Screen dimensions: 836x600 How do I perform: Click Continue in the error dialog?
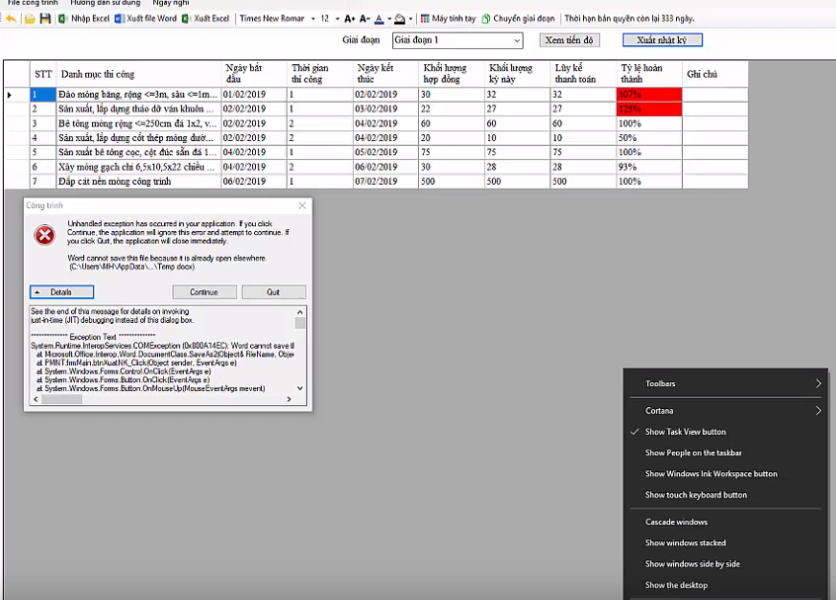pyautogui.click(x=204, y=292)
